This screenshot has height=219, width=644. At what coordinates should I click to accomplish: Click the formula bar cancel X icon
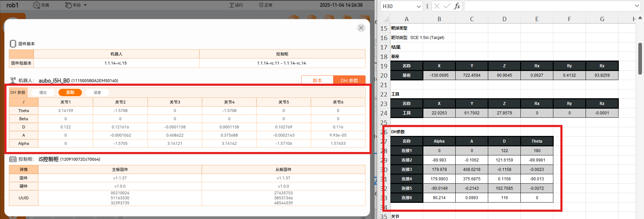[436, 6]
